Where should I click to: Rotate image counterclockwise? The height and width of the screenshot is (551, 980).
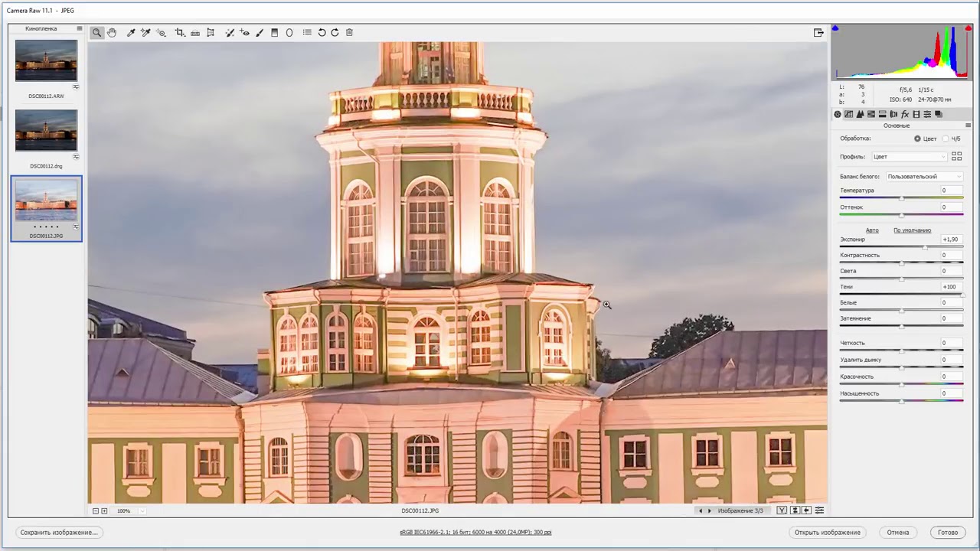tap(322, 33)
